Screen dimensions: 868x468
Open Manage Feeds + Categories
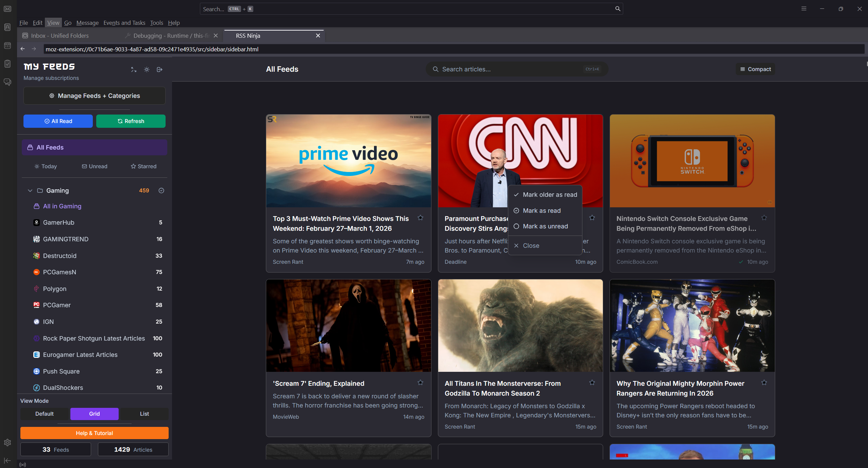tap(95, 96)
